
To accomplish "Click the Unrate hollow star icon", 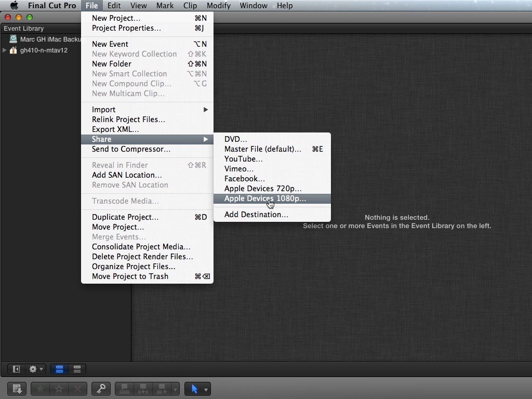I will 59,389.
